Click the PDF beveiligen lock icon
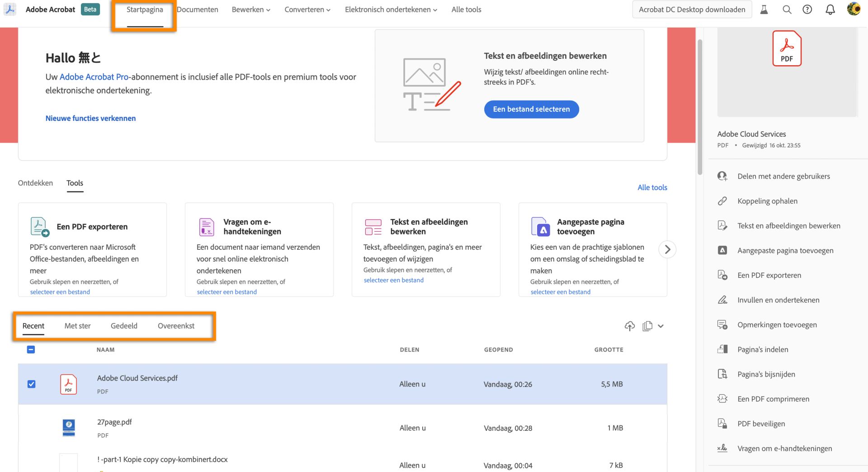This screenshot has width=868, height=472. pos(722,424)
